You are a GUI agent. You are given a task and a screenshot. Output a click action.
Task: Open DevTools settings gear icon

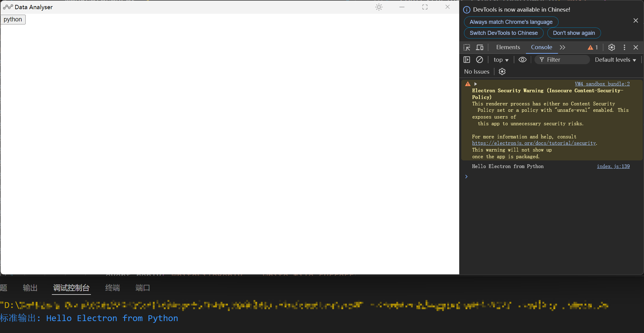(611, 47)
